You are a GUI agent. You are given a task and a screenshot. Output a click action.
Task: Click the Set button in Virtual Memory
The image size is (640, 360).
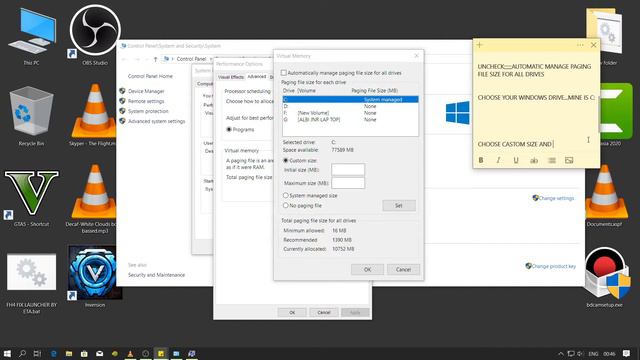(x=399, y=206)
